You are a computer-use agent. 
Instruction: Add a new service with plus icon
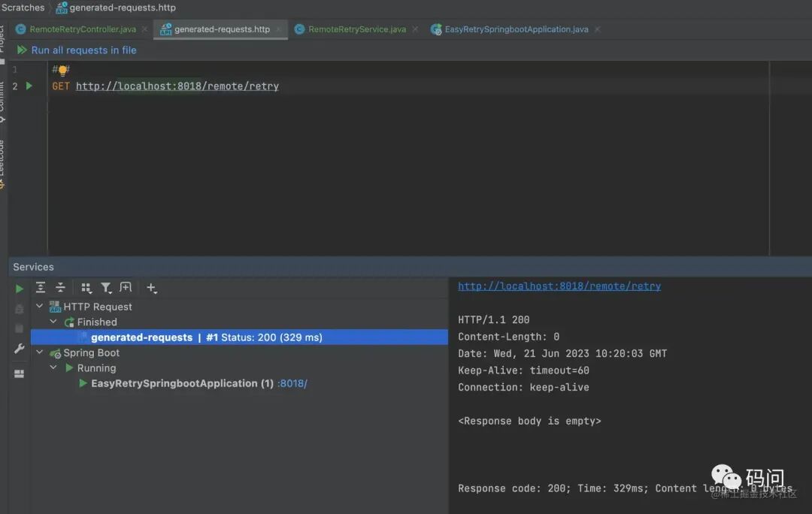click(151, 288)
